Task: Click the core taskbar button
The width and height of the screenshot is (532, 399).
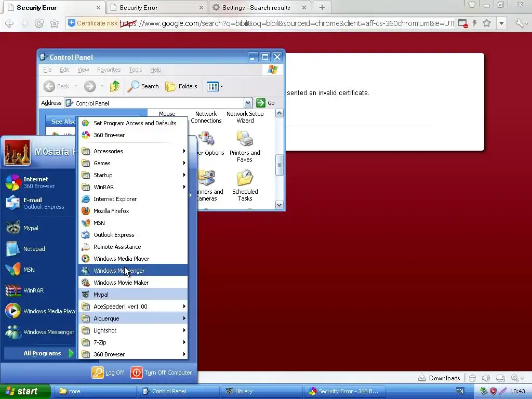Action: click(x=95, y=391)
